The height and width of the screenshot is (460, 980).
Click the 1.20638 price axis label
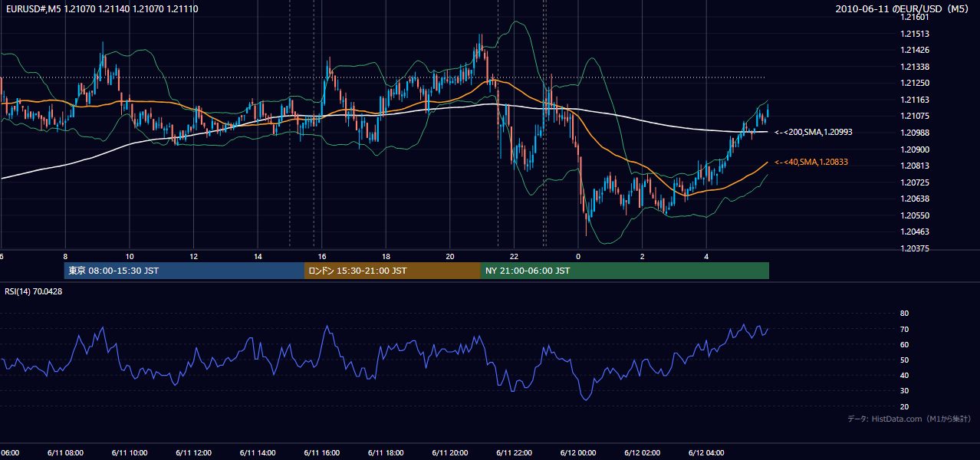pyautogui.click(x=916, y=199)
